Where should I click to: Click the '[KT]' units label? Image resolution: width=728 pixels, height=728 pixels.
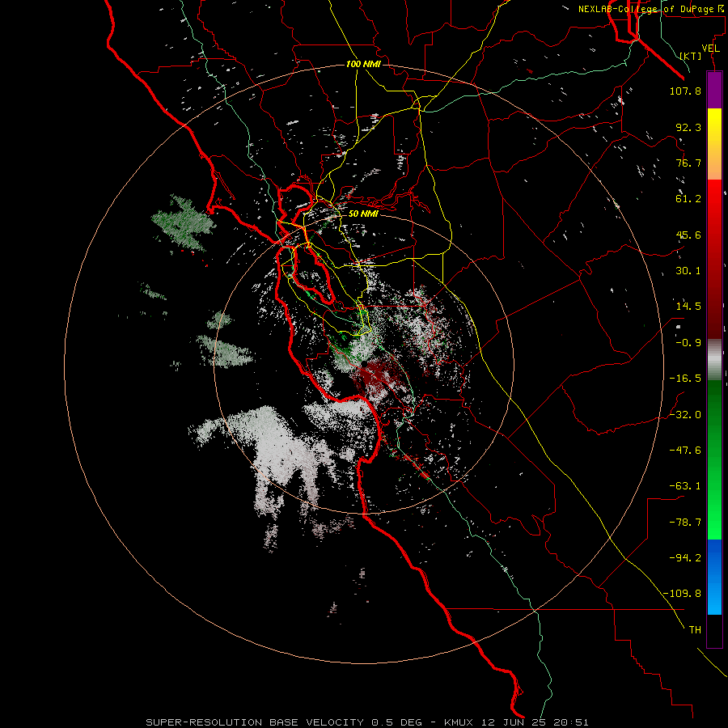691,56
